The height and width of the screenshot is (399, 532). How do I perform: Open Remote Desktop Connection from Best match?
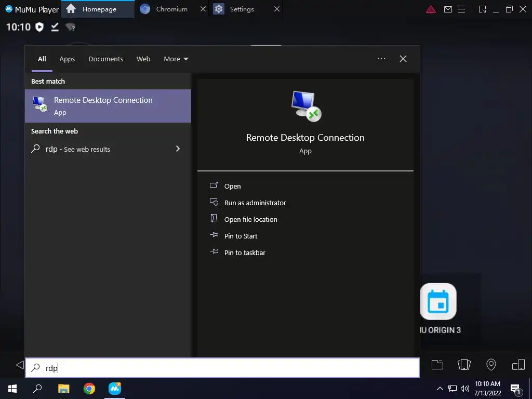[x=108, y=106]
